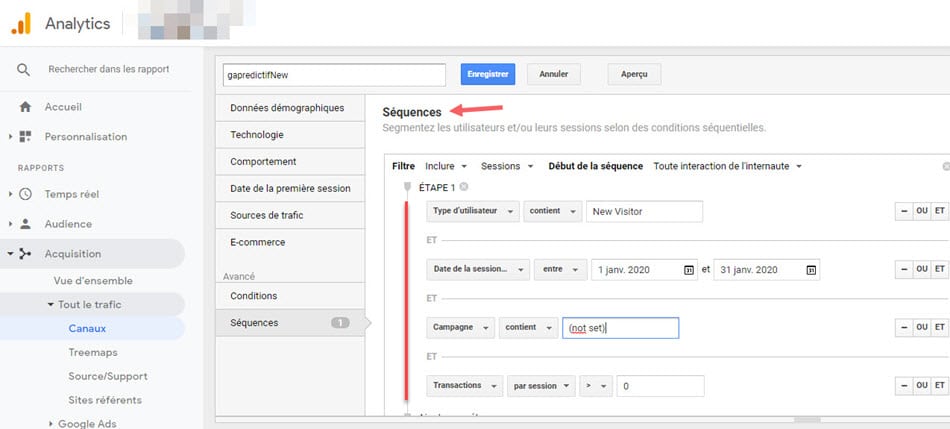Open calendar picker for 31 janv. 2020
The width and height of the screenshot is (950, 429).
click(811, 270)
